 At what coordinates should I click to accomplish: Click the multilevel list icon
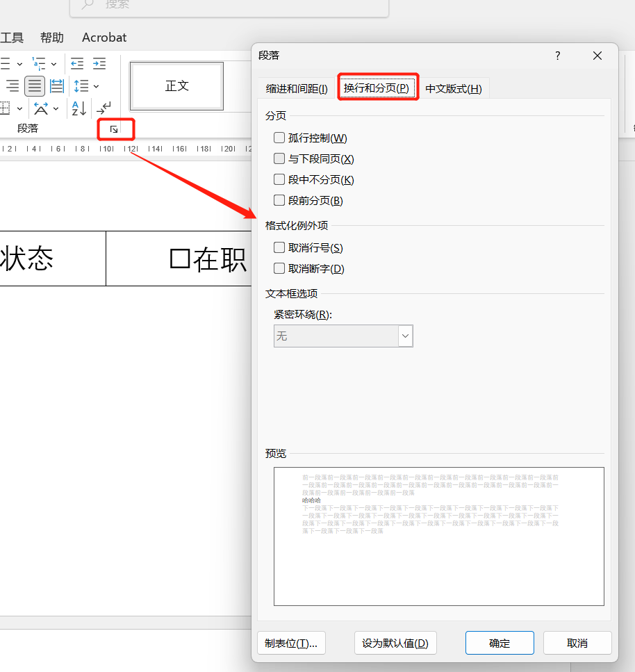[39, 64]
